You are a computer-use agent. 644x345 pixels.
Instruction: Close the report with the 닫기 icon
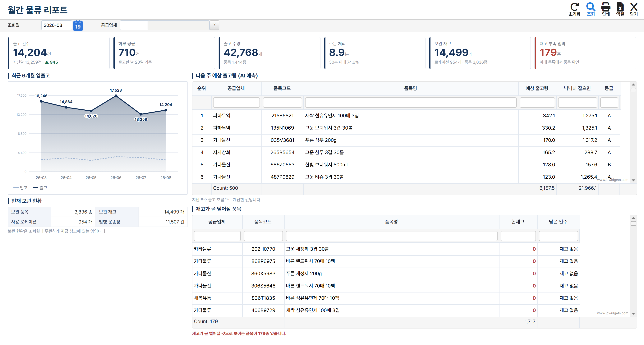click(x=634, y=10)
